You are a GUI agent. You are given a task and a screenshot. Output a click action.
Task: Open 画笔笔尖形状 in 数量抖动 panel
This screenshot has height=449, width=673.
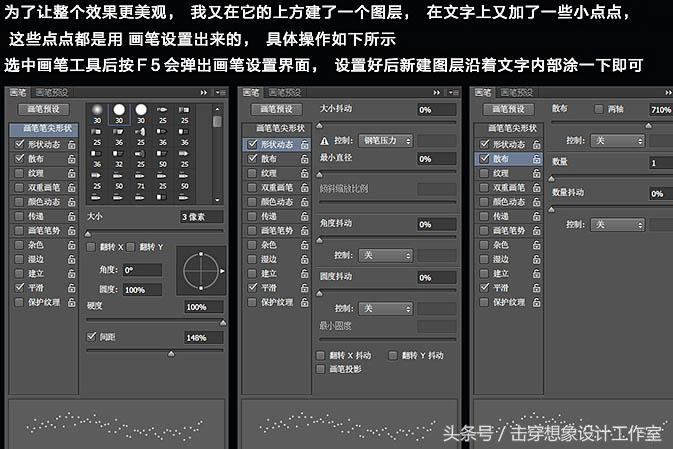click(x=509, y=129)
